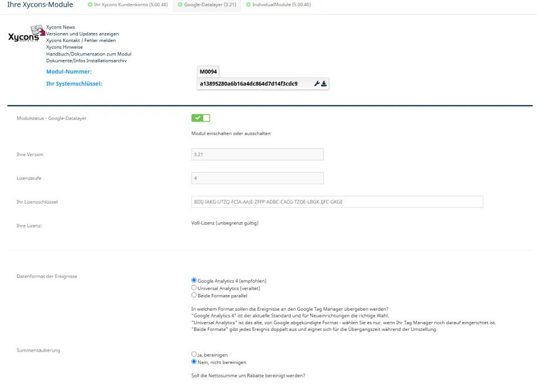
Task: Click the Ihre Version field showing 3.21
Action: (x=257, y=155)
